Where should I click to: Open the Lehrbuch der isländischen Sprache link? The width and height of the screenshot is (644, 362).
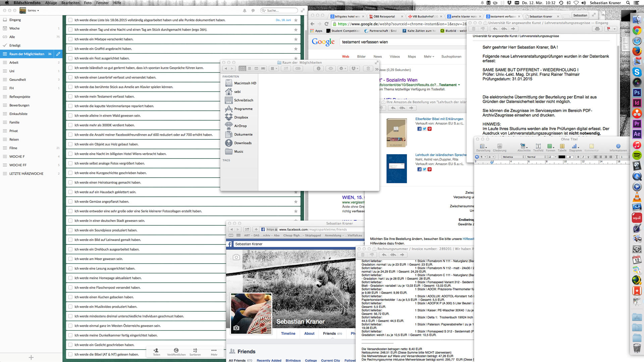[440, 155]
